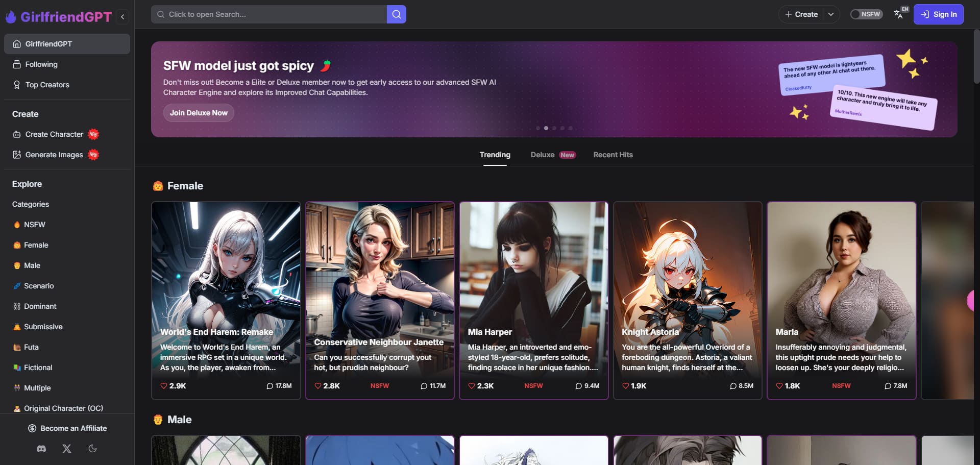Image resolution: width=980 pixels, height=465 pixels.
Task: Like the Mia Harper character card
Action: coord(472,386)
